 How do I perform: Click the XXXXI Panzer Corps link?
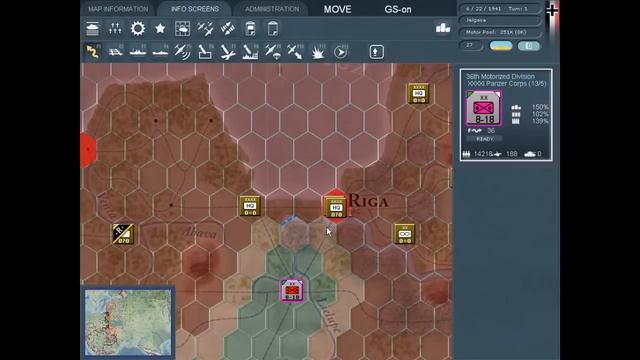tap(507, 84)
